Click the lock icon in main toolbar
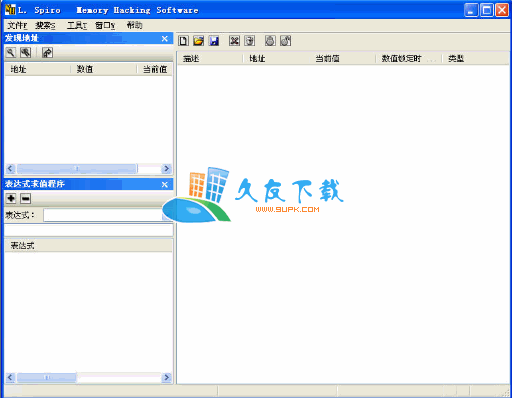Image resolution: width=512 pixels, height=398 pixels. pyautogui.click(x=270, y=41)
